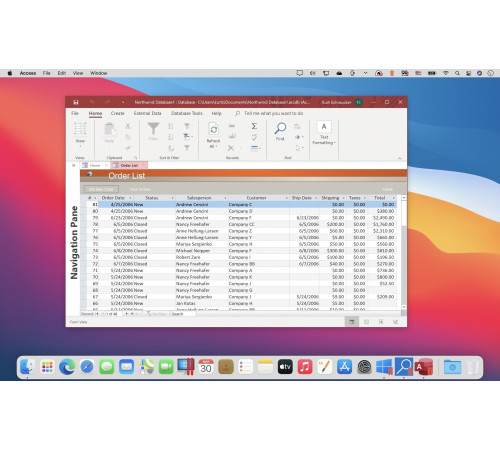The width and height of the screenshot is (500, 450).
Task: Click the Cut scissors icon
Action: click(x=128, y=126)
